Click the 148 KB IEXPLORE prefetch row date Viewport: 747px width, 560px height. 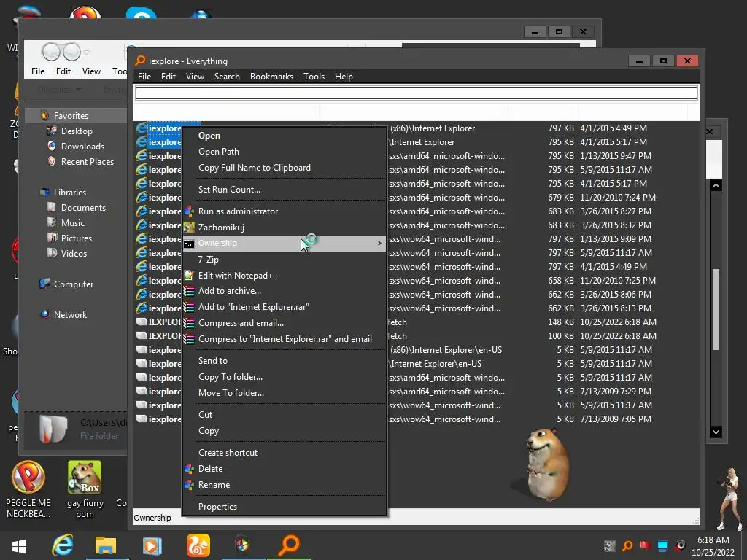(618, 322)
